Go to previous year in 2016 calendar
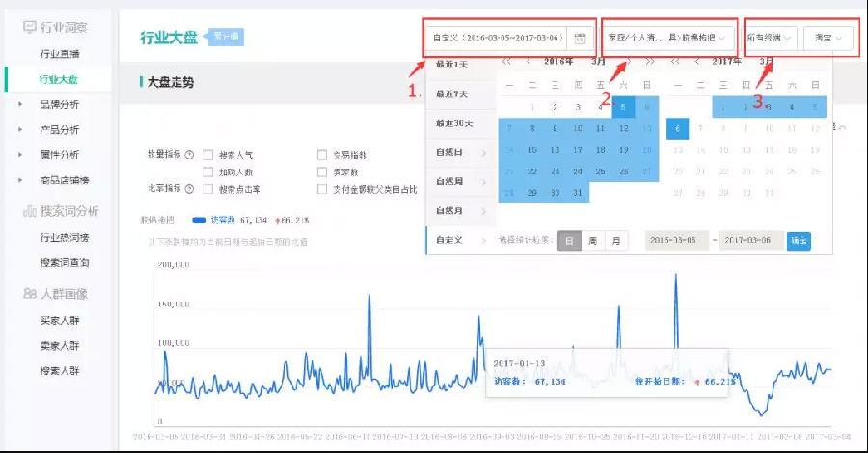868x453 pixels. 506,61
